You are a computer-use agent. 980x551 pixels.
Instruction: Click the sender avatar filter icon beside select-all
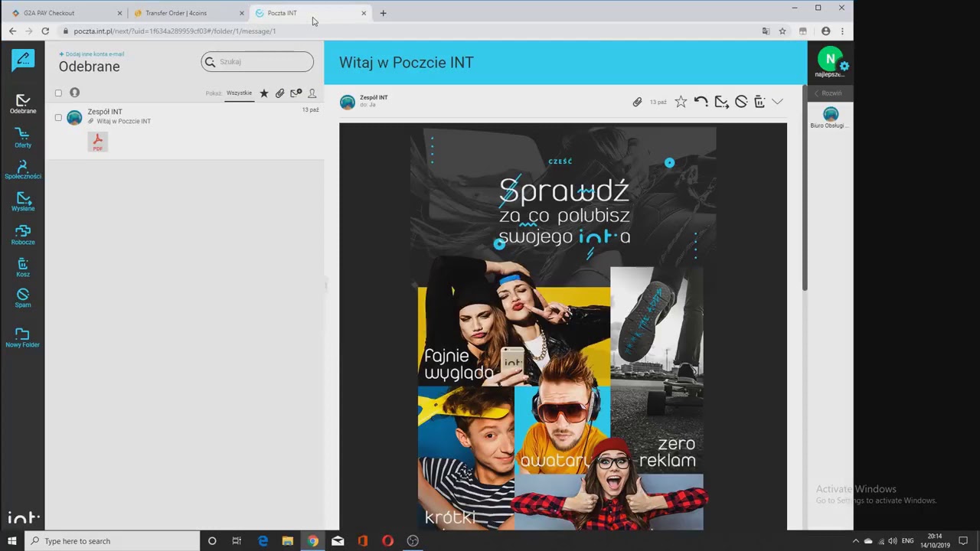click(x=74, y=93)
